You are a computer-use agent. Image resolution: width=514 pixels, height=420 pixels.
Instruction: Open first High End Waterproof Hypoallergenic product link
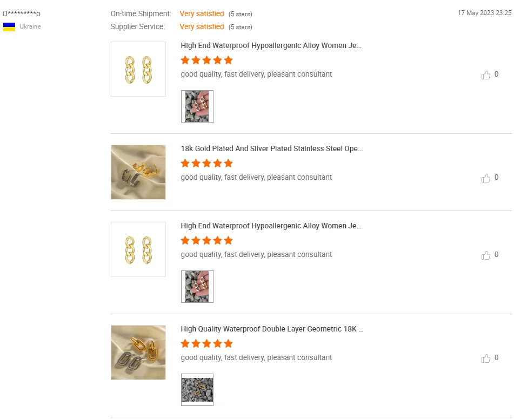(x=271, y=46)
